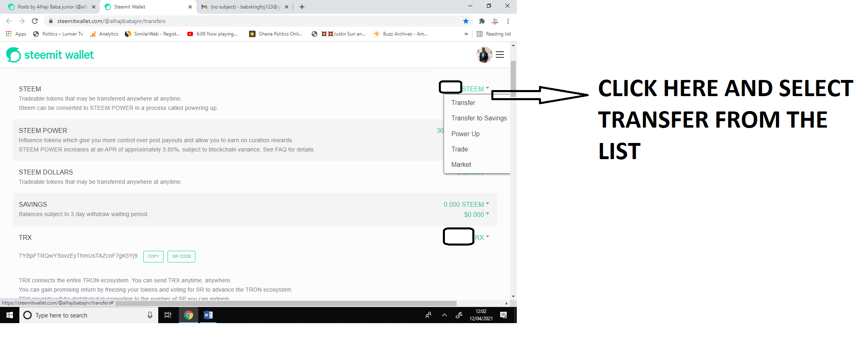Bookmark this page with the star
Image resolution: width=868 pixels, height=353 pixels.
466,21
